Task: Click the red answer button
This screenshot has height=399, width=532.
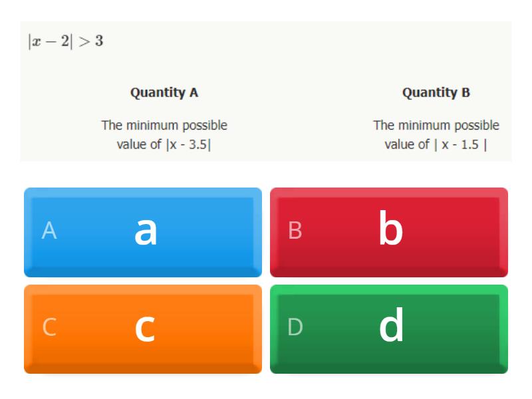Action: (x=389, y=231)
